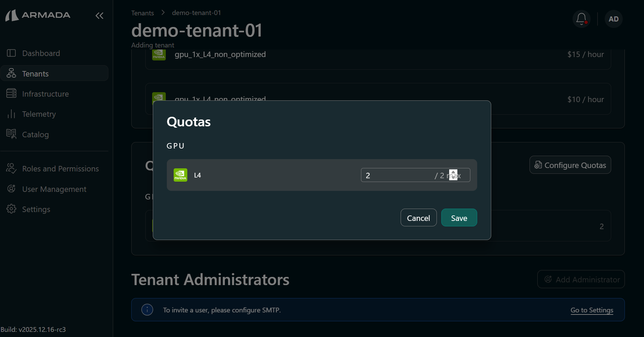Click Go to Settings link
This screenshot has height=337, width=644.
point(592,310)
